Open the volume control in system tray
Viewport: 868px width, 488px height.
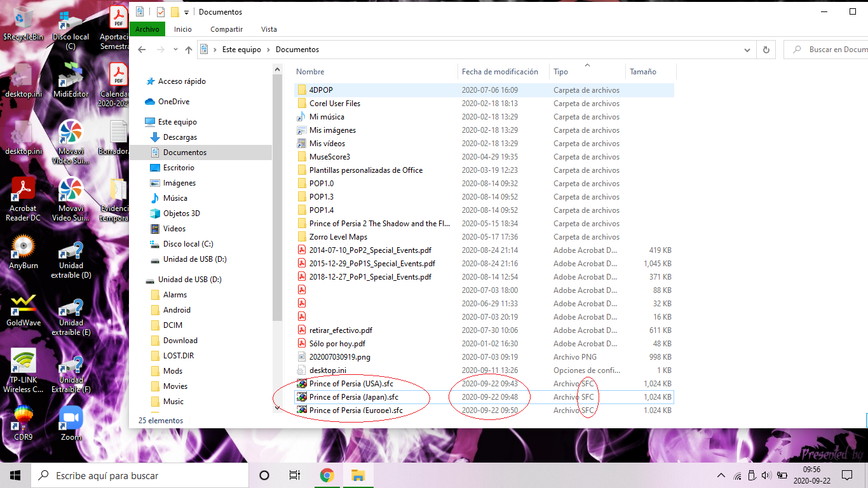766,475
